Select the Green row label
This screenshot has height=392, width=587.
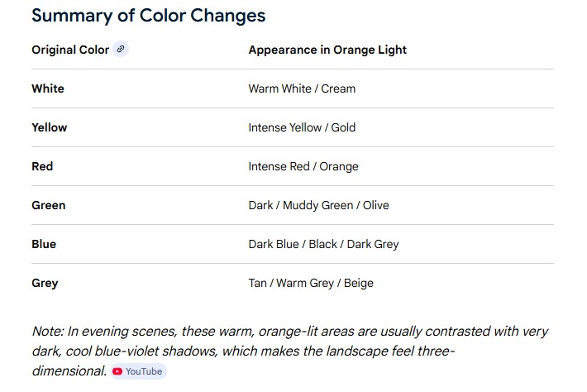point(49,205)
